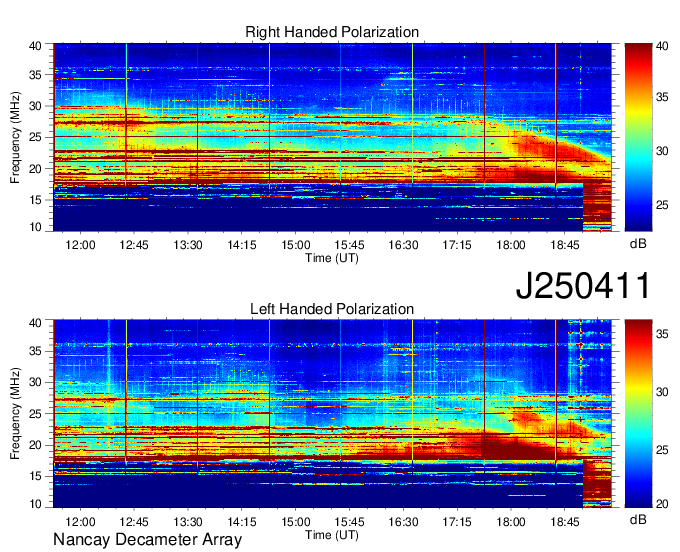Select Time (UT) label under right-handed plot
680x552 pixels.
pyautogui.click(x=332, y=258)
